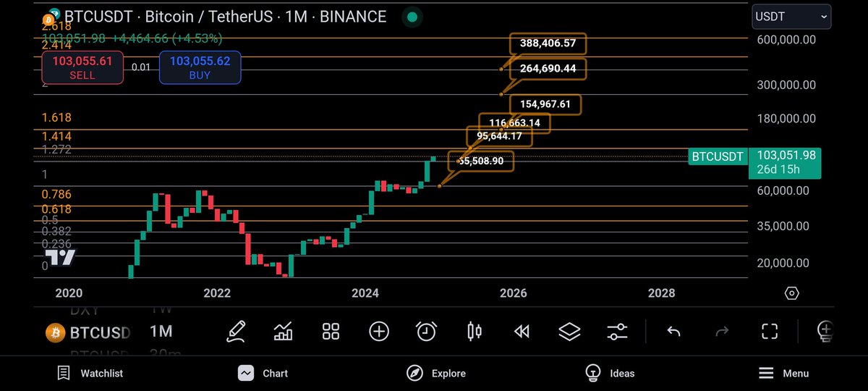The height and width of the screenshot is (391, 868).
Task: Select the 264,690.44 price note
Action: click(x=548, y=69)
